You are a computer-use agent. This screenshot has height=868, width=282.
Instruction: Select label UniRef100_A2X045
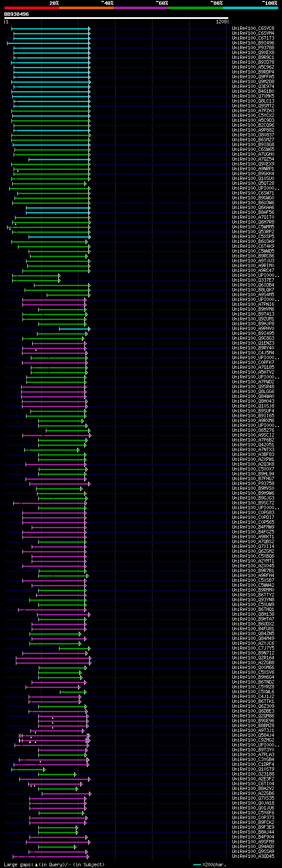tap(253, 566)
